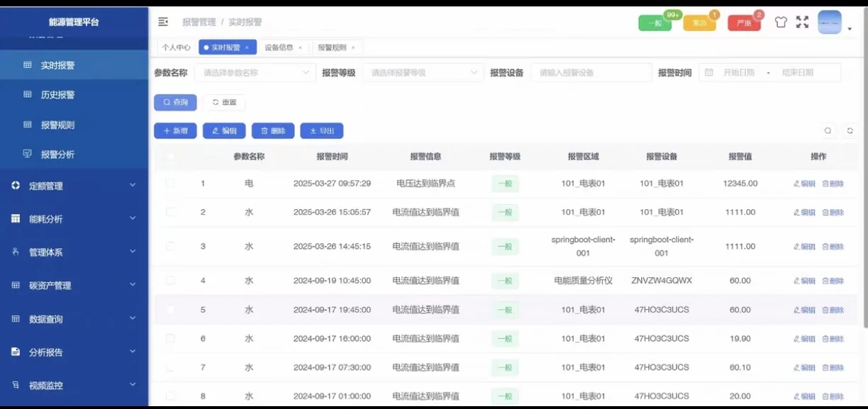This screenshot has height=409, width=868.
Task: Check the checkbox of row 1
Action: pos(170,183)
